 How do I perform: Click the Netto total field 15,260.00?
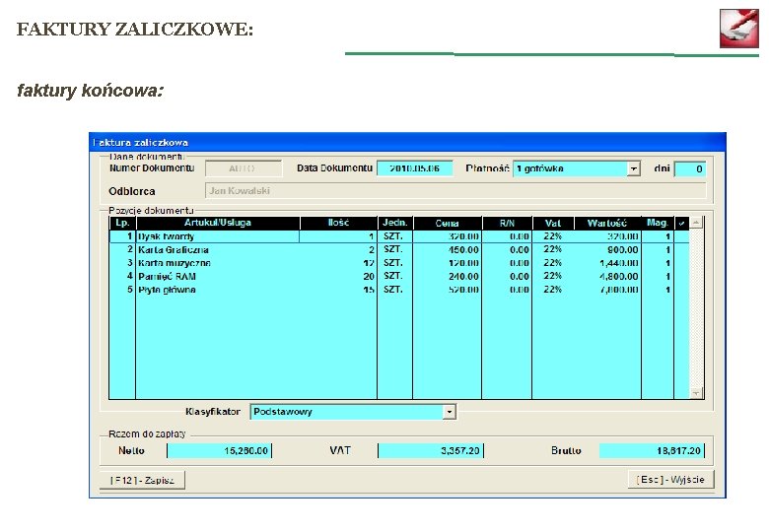[x=219, y=450]
